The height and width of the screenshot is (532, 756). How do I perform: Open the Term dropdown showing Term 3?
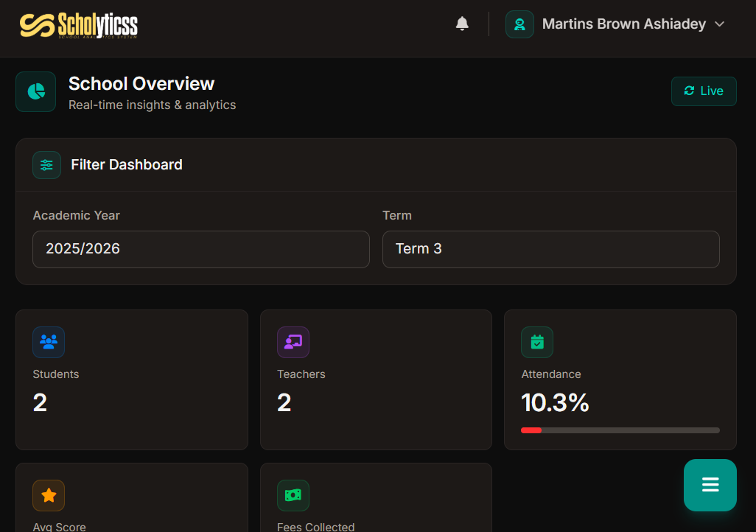click(550, 249)
